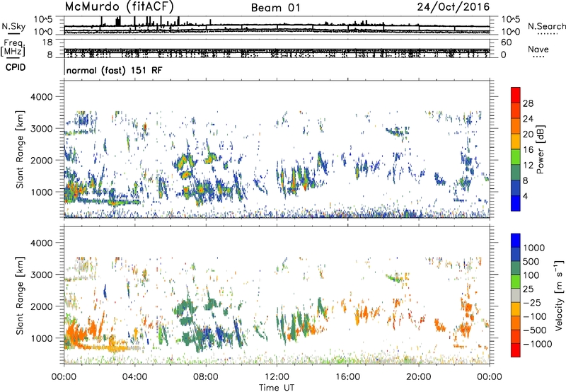Click the Slant Range label of velocity panel
Screen dimensions: 566x392
pyautogui.click(x=20, y=295)
